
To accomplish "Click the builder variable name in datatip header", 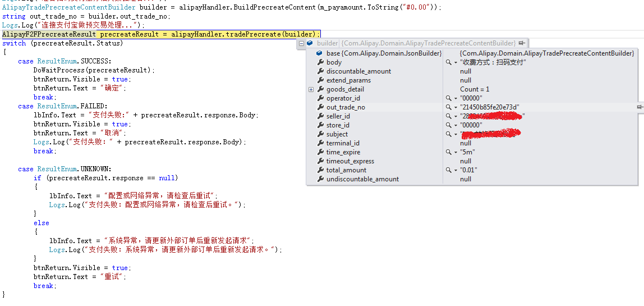I will click(x=327, y=43).
